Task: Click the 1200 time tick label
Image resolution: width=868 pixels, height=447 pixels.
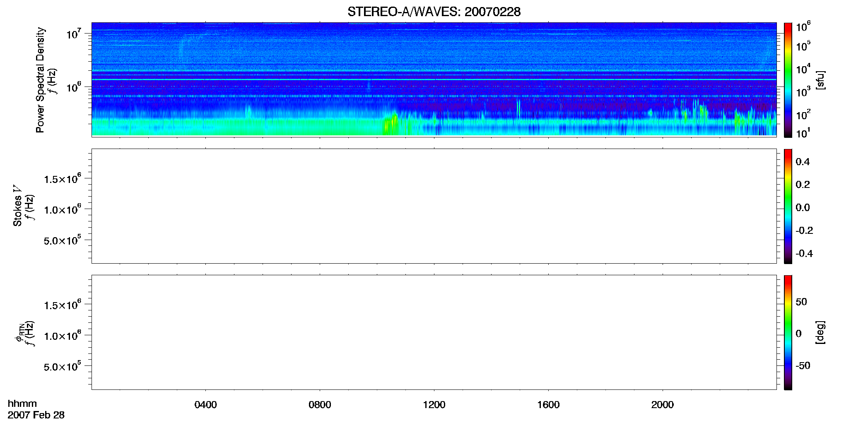Action: click(x=434, y=405)
